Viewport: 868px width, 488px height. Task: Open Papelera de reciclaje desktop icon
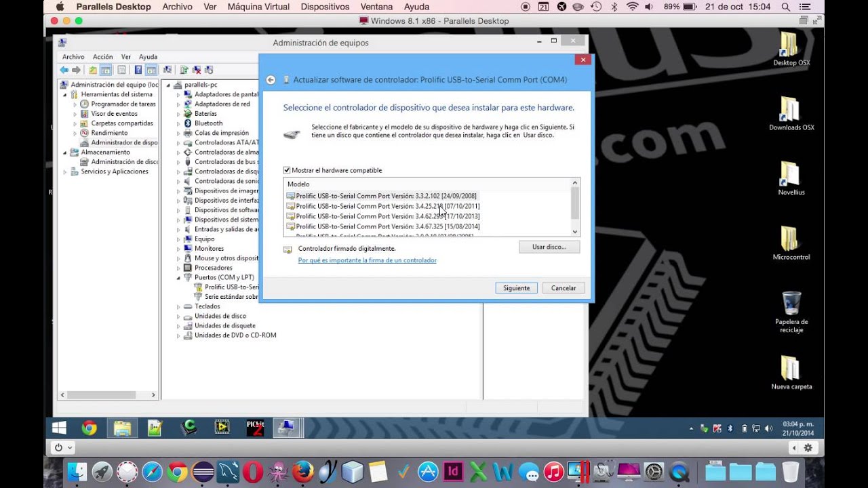(x=791, y=312)
